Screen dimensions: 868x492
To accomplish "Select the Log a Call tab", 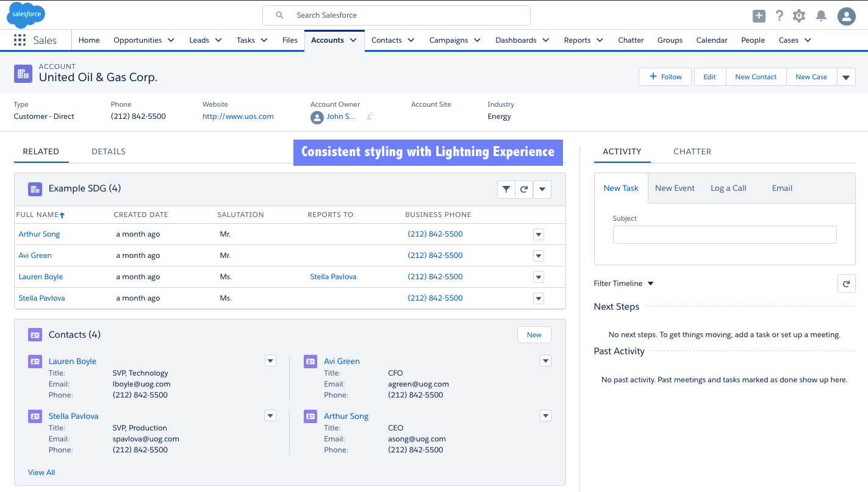I will 728,188.
